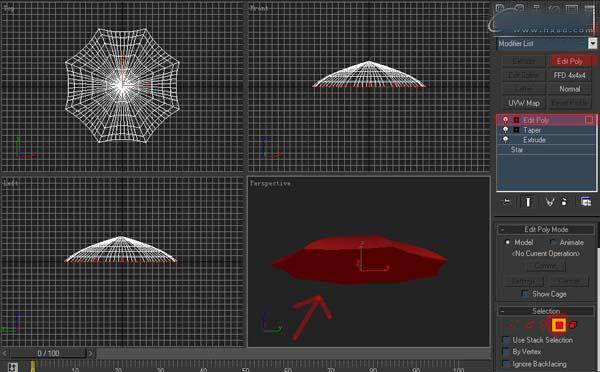Click the Top viewport label
Screen dimensions: 600x372
pos(8,9)
